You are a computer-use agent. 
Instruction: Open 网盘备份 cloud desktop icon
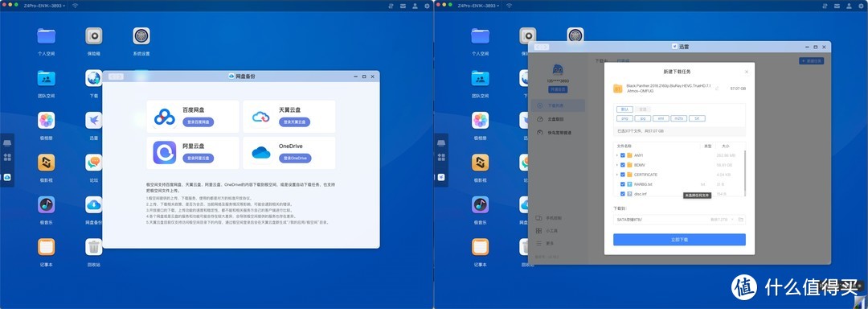click(x=94, y=205)
